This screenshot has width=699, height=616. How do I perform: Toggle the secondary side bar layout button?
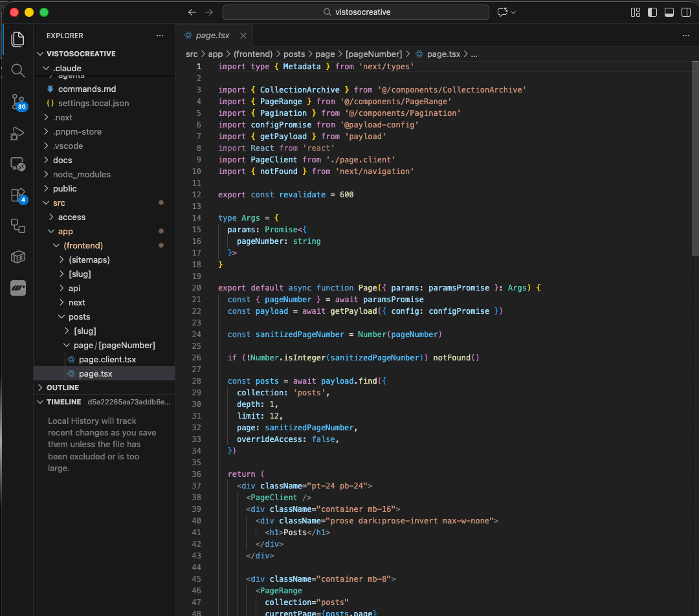click(686, 12)
